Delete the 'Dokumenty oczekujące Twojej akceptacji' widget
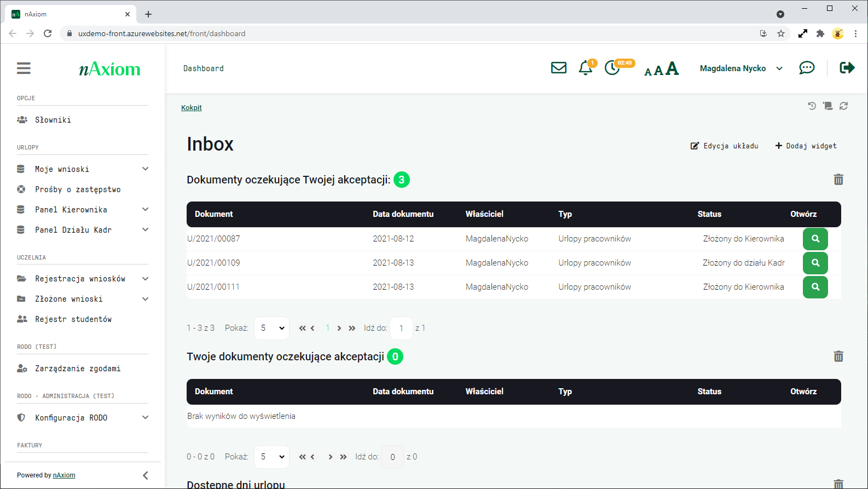Viewport: 868px width, 489px height. coord(838,180)
